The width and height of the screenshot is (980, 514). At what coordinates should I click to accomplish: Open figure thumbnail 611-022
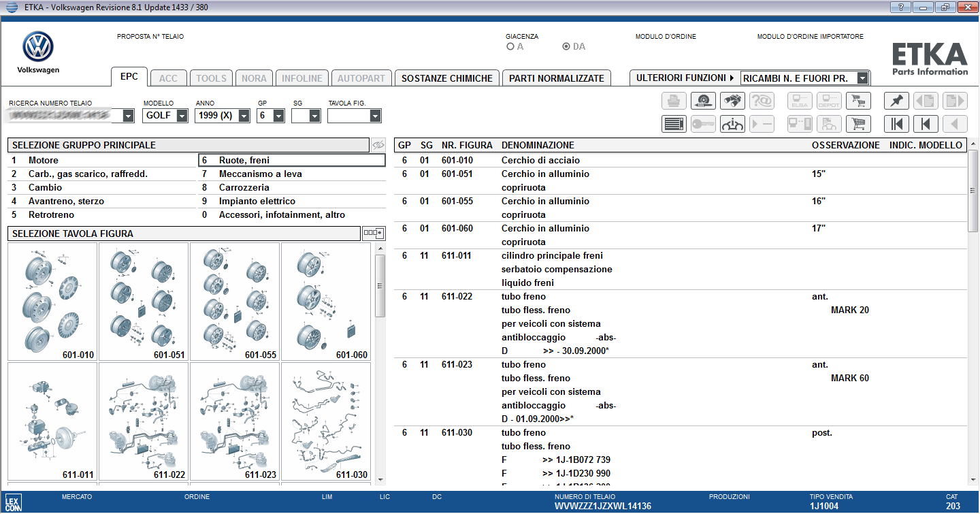144,421
